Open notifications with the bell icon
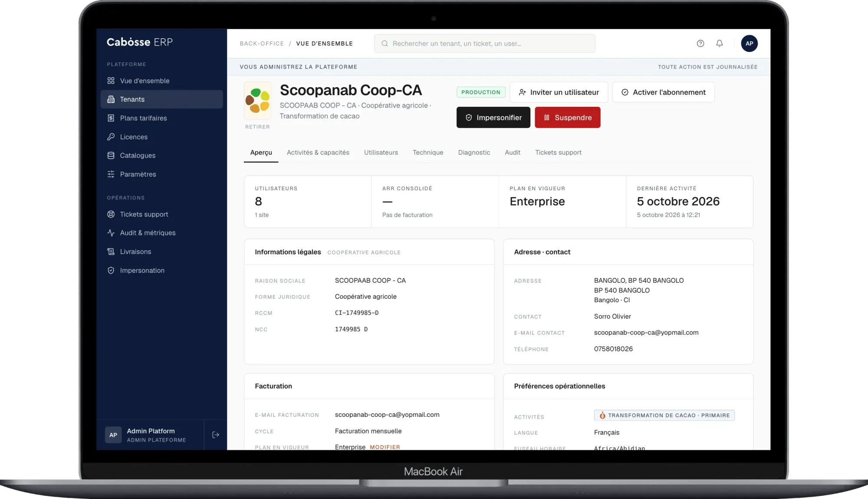This screenshot has width=868, height=499. 720,43
